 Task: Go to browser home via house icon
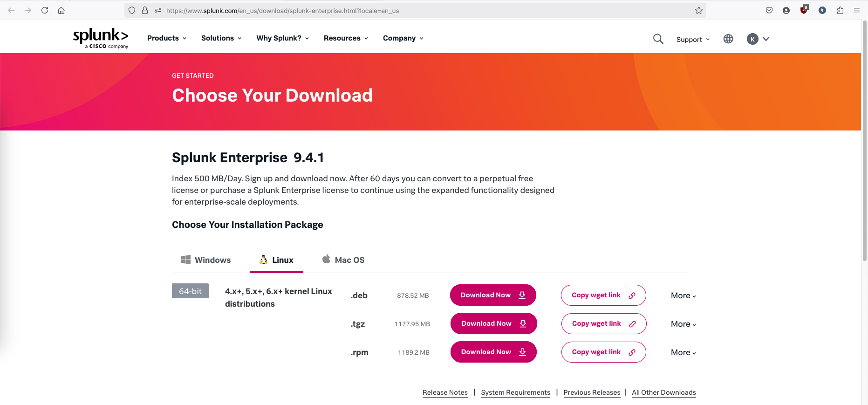pyautogui.click(x=61, y=10)
